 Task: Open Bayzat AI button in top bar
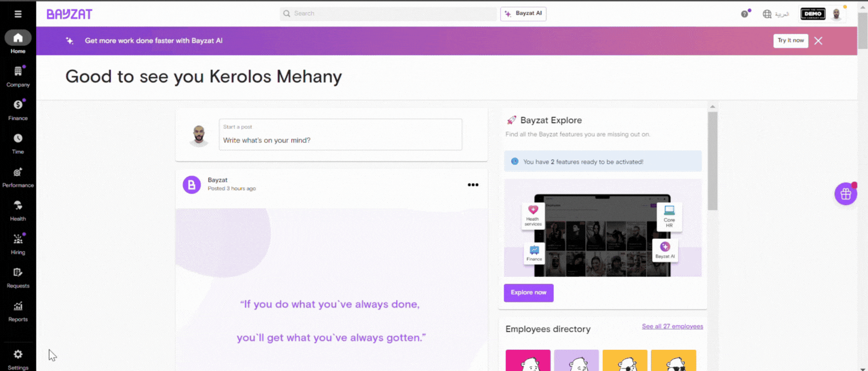[x=523, y=14]
